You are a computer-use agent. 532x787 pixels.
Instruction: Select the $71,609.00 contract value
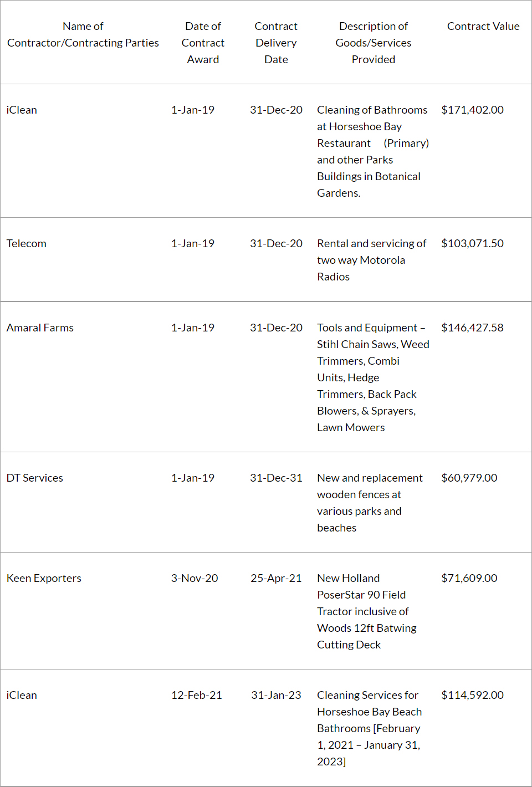pos(469,578)
